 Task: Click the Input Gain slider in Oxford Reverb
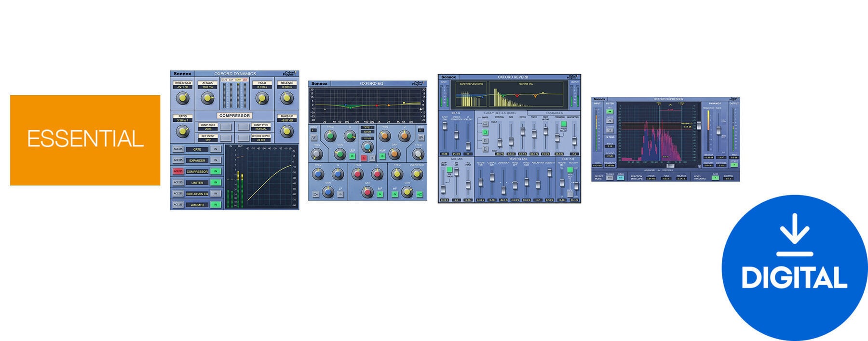[x=445, y=126]
